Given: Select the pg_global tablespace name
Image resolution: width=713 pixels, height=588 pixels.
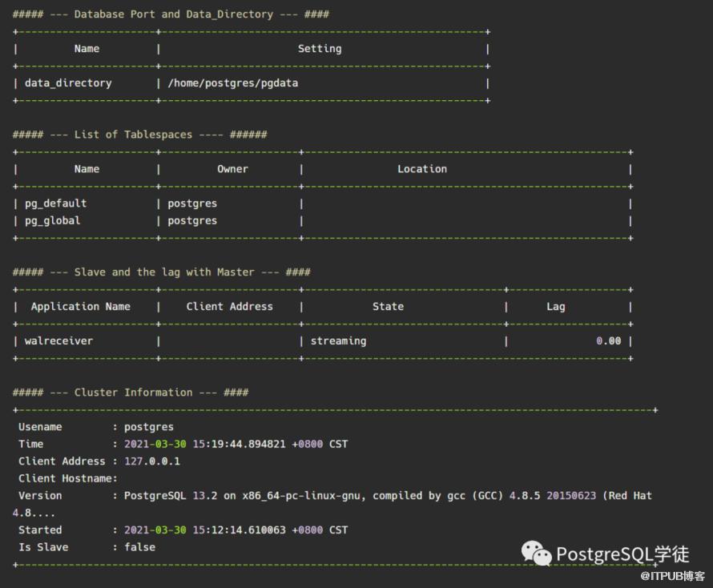Looking at the screenshot, I should (52, 220).
